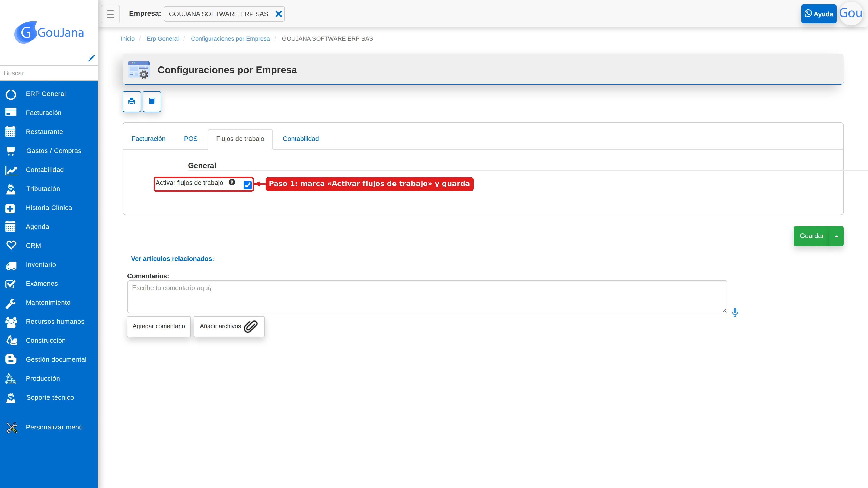Click the Gastos / Compras cart icon
868x488 pixels.
coord(11,151)
